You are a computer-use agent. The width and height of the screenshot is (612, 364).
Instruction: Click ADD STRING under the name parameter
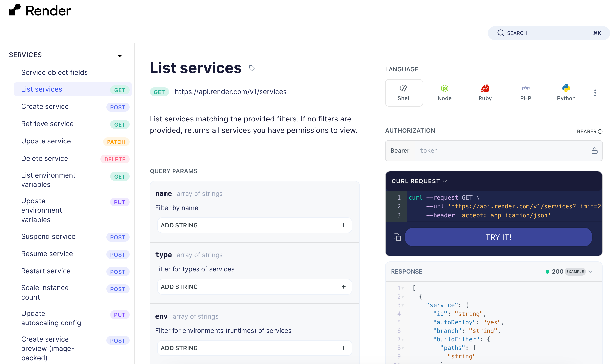tap(254, 225)
